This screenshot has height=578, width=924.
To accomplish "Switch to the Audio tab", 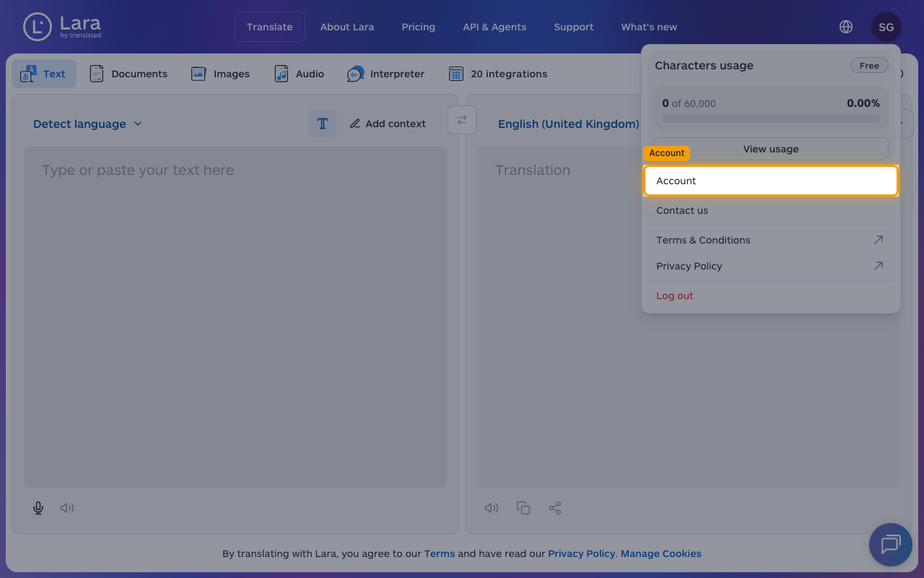I will tap(300, 74).
